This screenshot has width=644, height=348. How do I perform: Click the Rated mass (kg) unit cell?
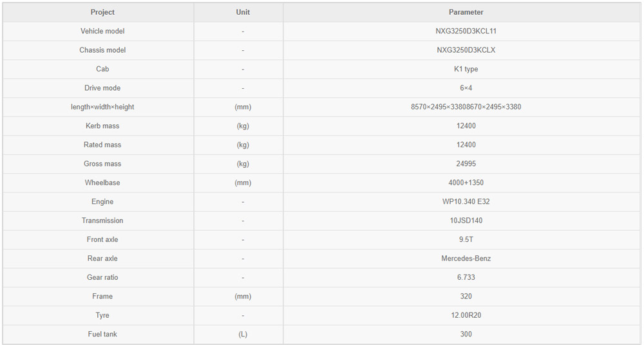point(243,145)
